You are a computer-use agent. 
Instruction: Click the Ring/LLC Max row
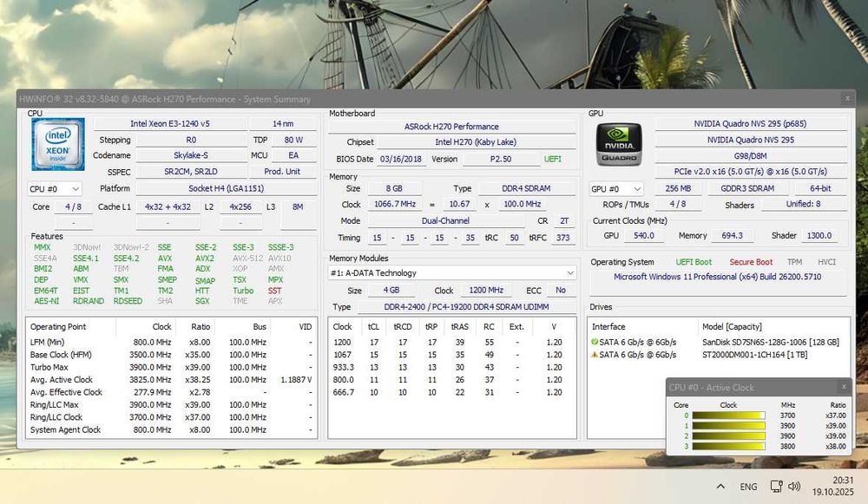pyautogui.click(x=171, y=405)
